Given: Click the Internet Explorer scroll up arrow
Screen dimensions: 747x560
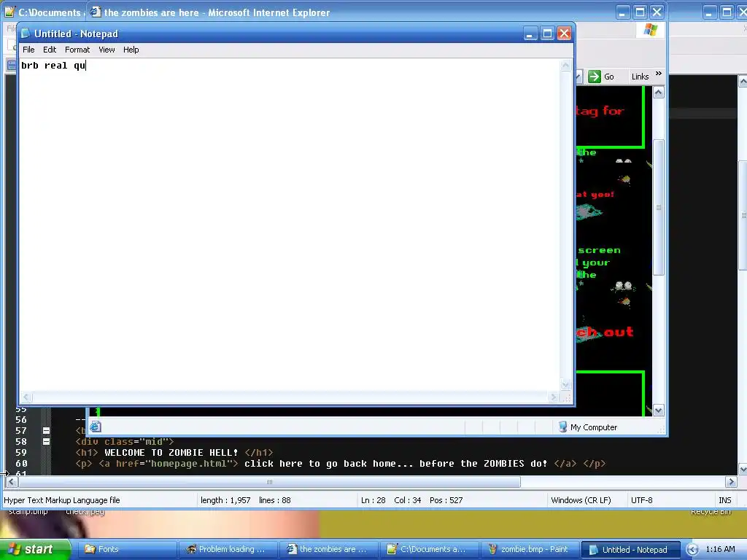Looking at the screenshot, I should pos(659,93).
